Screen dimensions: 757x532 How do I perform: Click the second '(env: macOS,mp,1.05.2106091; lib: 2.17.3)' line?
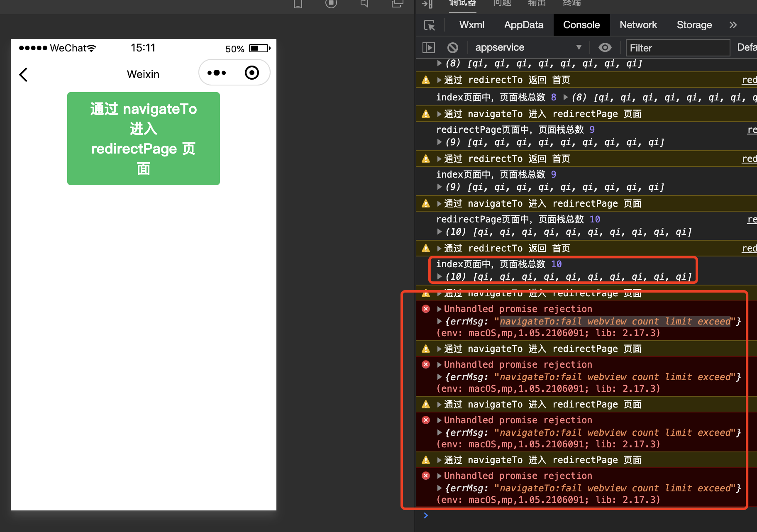point(548,389)
